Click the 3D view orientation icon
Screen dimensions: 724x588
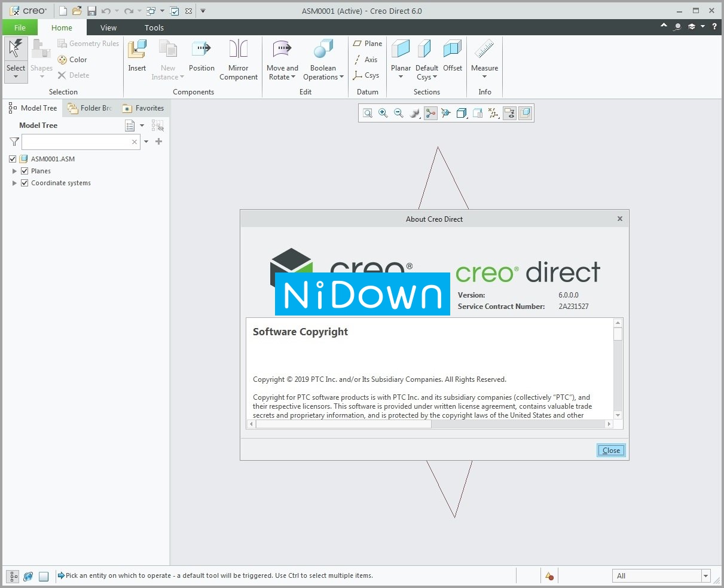pos(446,113)
